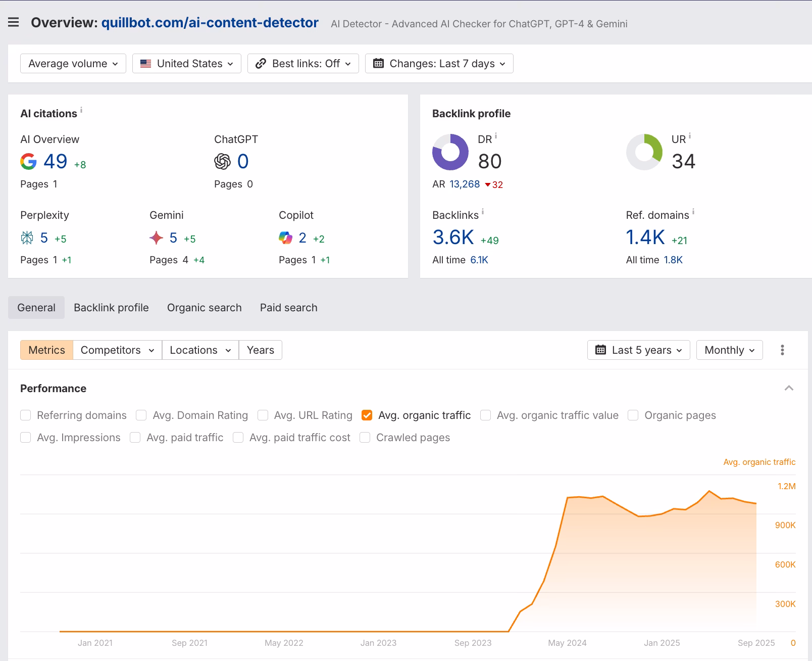
Task: Click the AI citations info icon
Action: pos(81,109)
